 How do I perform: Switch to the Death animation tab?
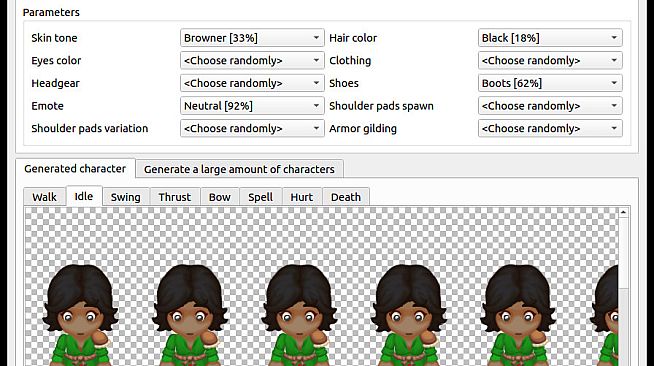point(346,197)
